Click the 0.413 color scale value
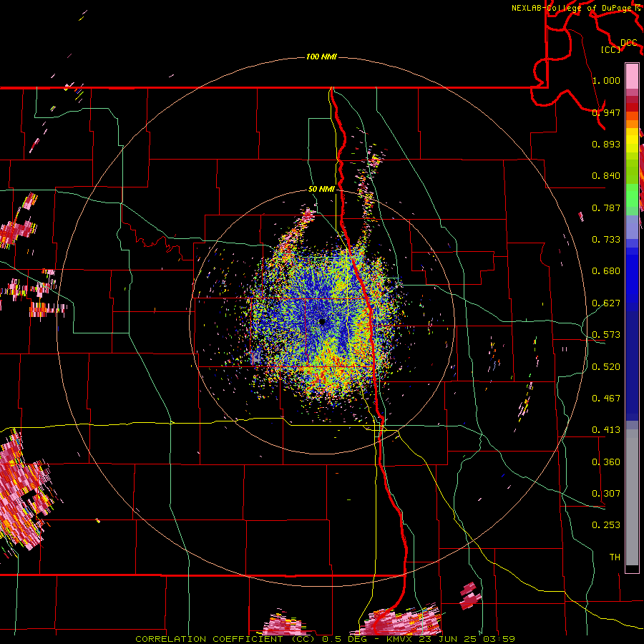The height and width of the screenshot is (644, 644). [606, 430]
